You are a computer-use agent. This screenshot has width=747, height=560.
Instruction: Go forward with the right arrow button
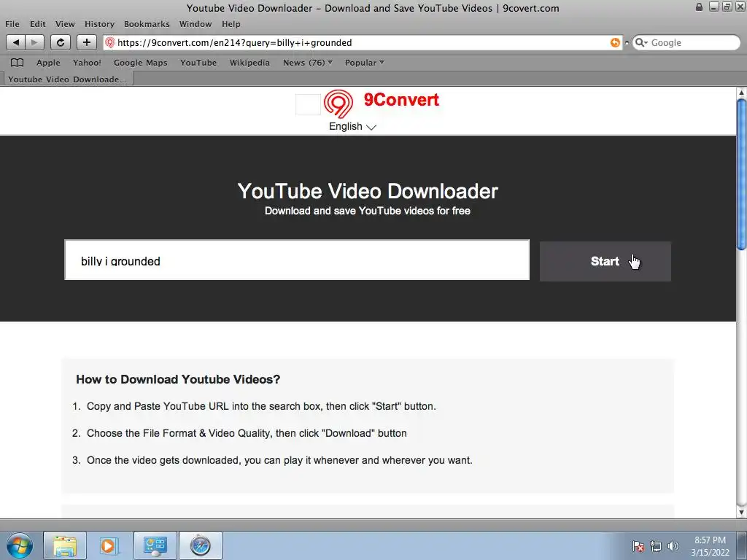[34, 42]
